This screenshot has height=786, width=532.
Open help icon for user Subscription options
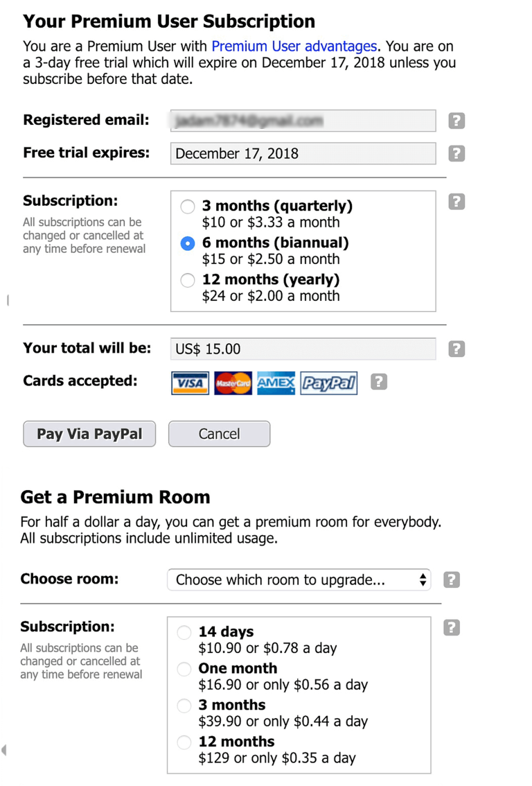pyautogui.click(x=456, y=202)
